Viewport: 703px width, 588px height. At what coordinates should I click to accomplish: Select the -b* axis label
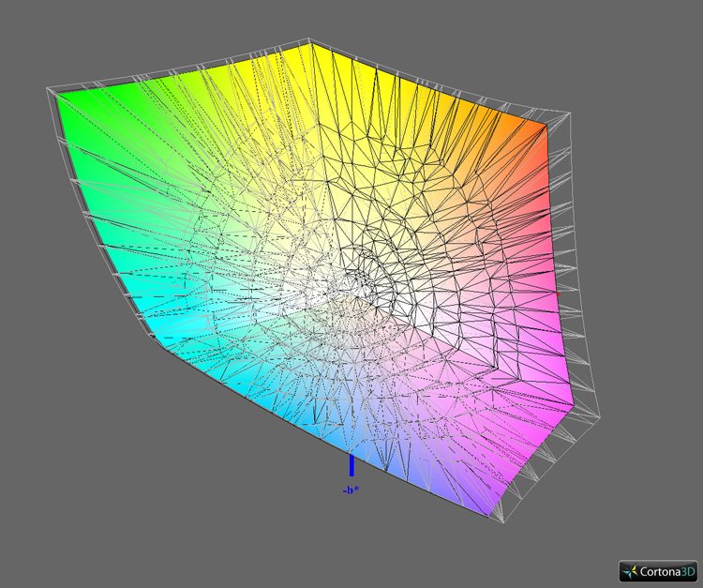coord(349,490)
